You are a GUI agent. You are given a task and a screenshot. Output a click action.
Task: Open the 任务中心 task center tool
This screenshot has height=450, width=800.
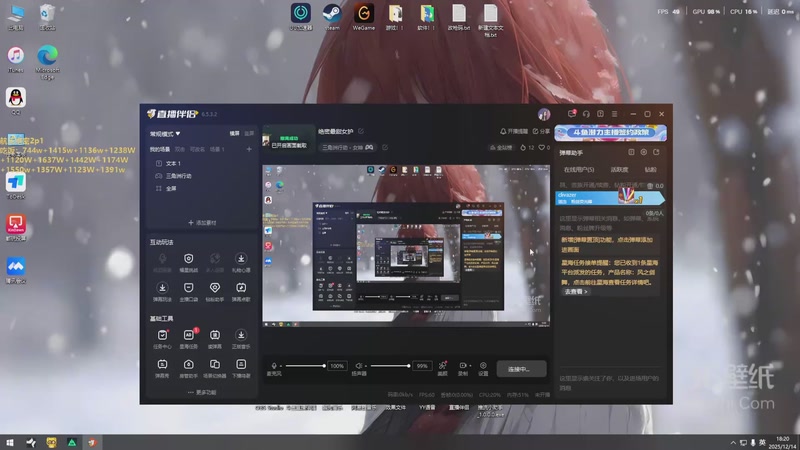point(162,339)
